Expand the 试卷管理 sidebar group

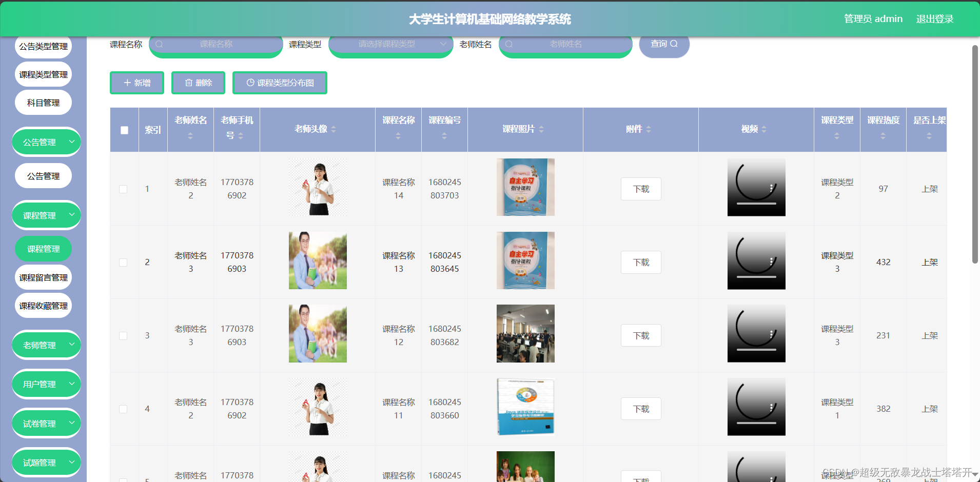click(46, 424)
